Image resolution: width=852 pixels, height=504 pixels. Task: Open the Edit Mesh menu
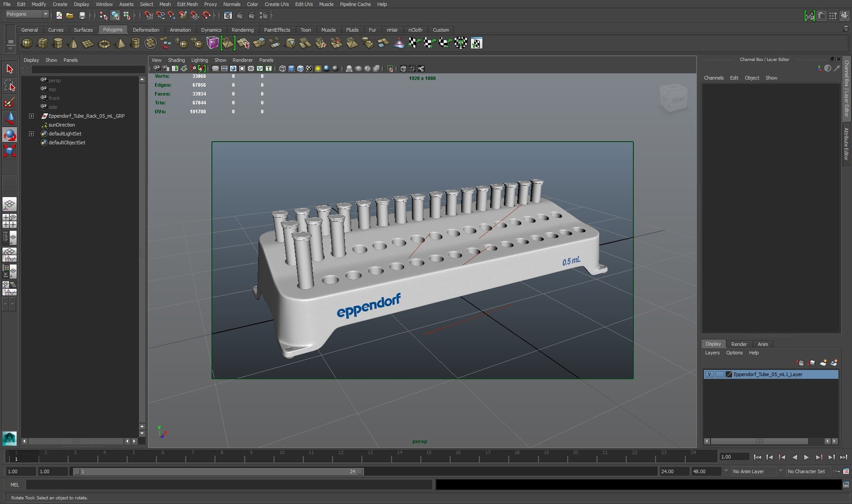tap(187, 4)
